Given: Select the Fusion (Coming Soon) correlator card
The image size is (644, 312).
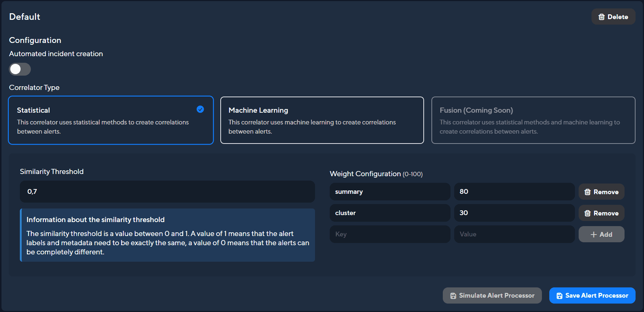Looking at the screenshot, I should (533, 120).
